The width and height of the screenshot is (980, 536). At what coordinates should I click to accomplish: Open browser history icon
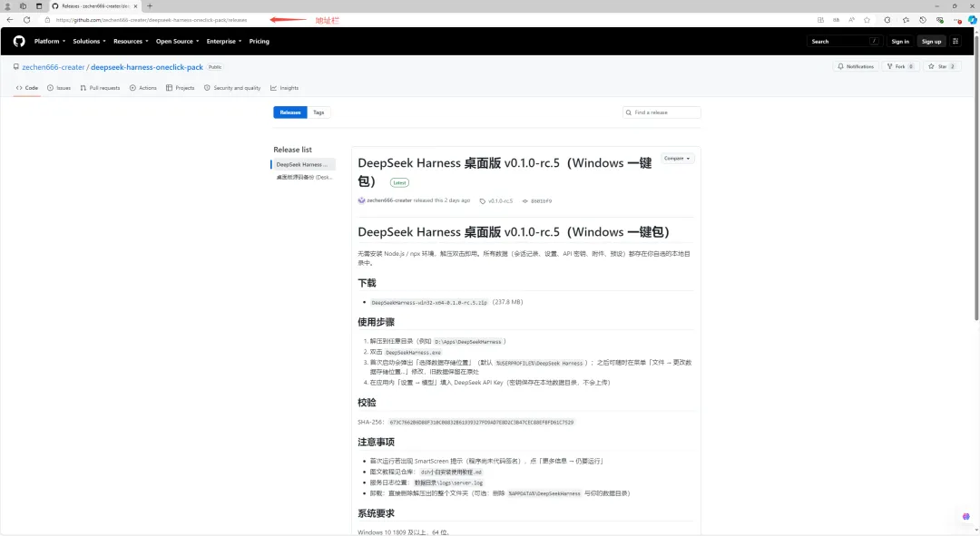point(923,20)
